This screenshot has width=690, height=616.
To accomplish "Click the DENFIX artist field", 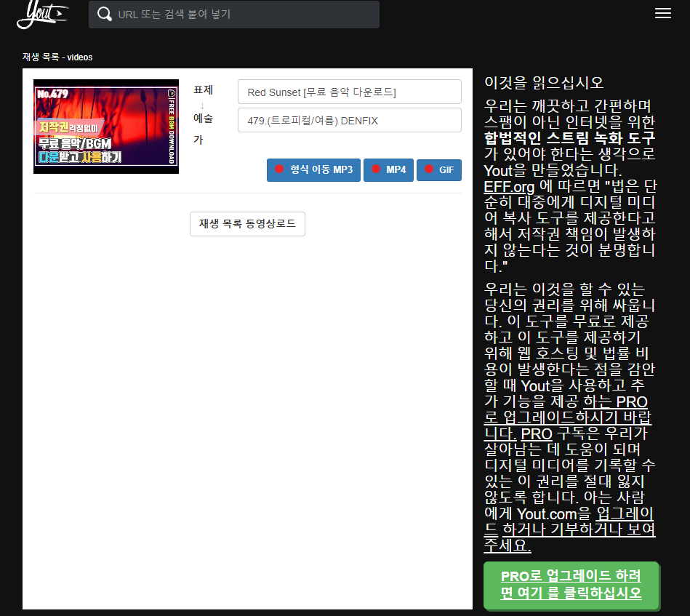I will 350,120.
